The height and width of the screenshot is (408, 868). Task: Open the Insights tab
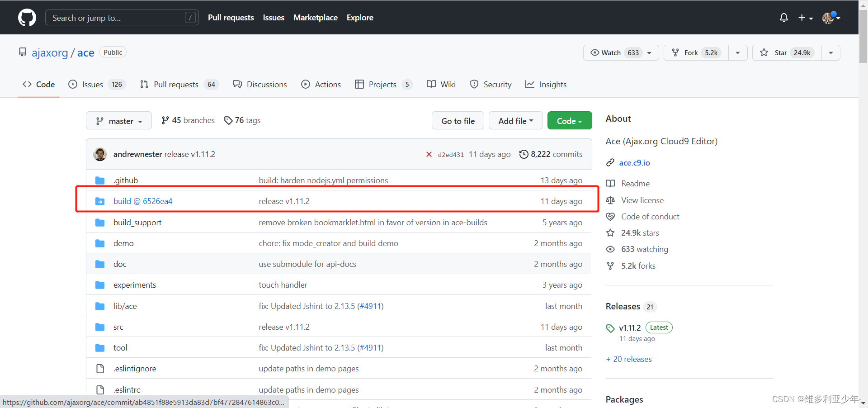(x=553, y=84)
